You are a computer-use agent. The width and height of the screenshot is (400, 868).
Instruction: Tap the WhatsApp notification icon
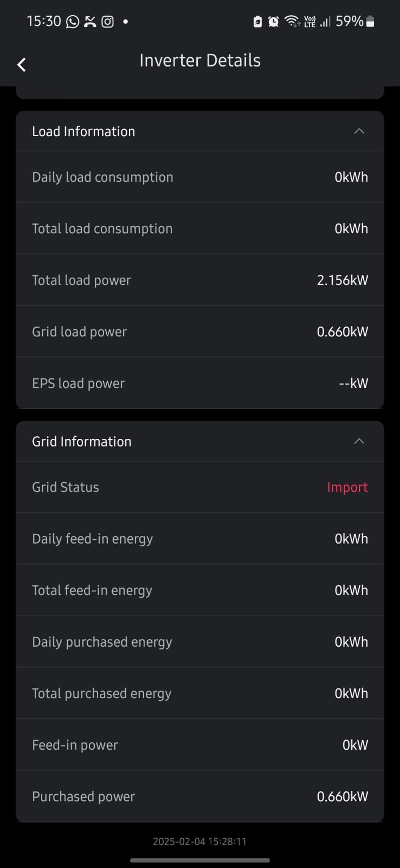73,22
